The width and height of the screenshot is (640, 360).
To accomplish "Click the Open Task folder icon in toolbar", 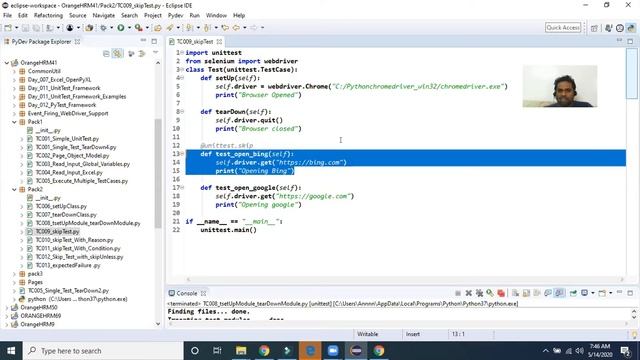I will [157, 28].
